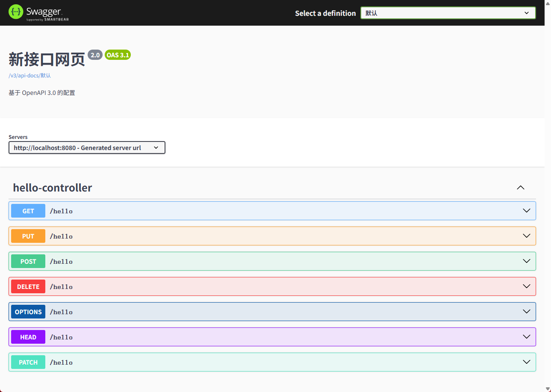551x392 pixels.
Task: Expand the OPTIONS /hello row chevron
Action: 527,312
